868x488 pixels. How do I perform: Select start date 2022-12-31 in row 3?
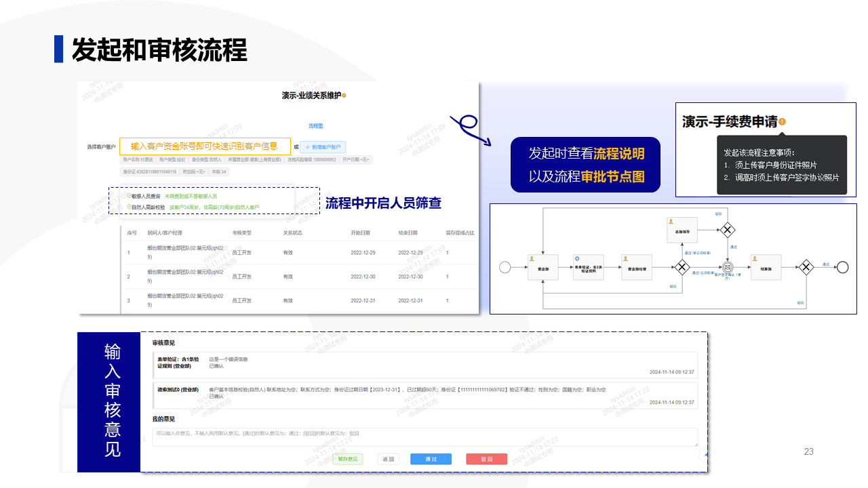pyautogui.click(x=363, y=300)
